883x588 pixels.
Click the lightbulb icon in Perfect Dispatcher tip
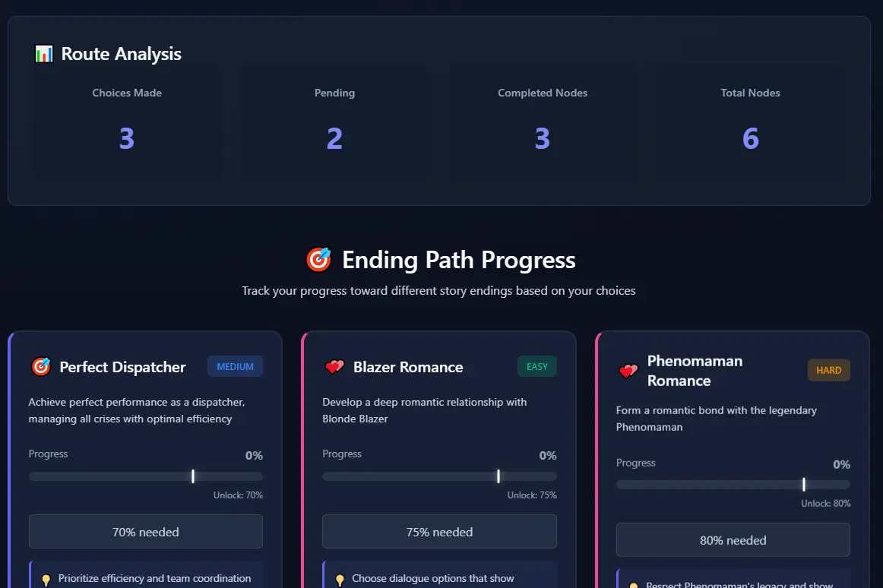(x=46, y=580)
